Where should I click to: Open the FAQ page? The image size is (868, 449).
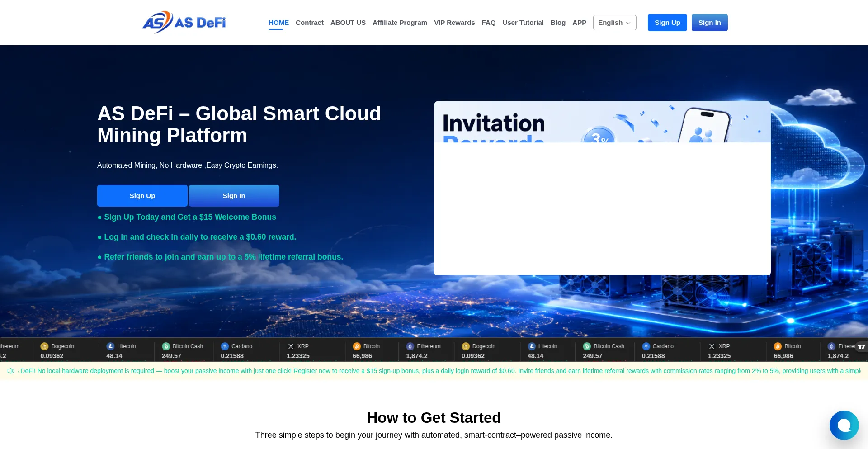click(489, 23)
